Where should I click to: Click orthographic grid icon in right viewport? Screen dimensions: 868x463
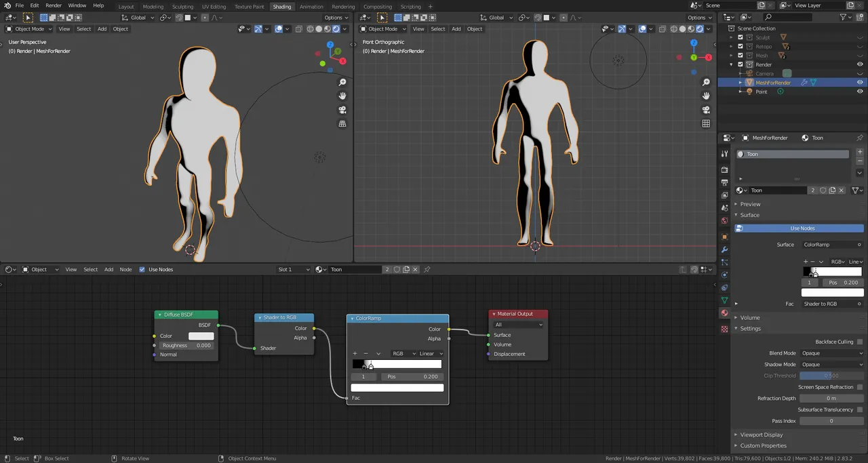point(706,123)
